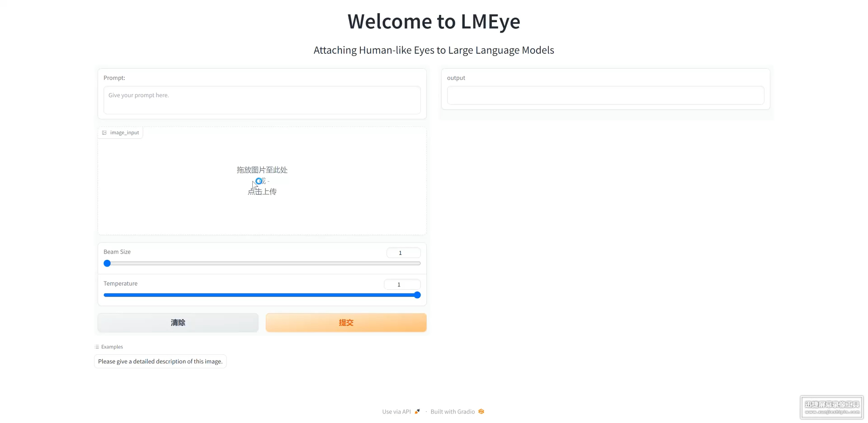Click the 'Temperature' label text

click(120, 283)
